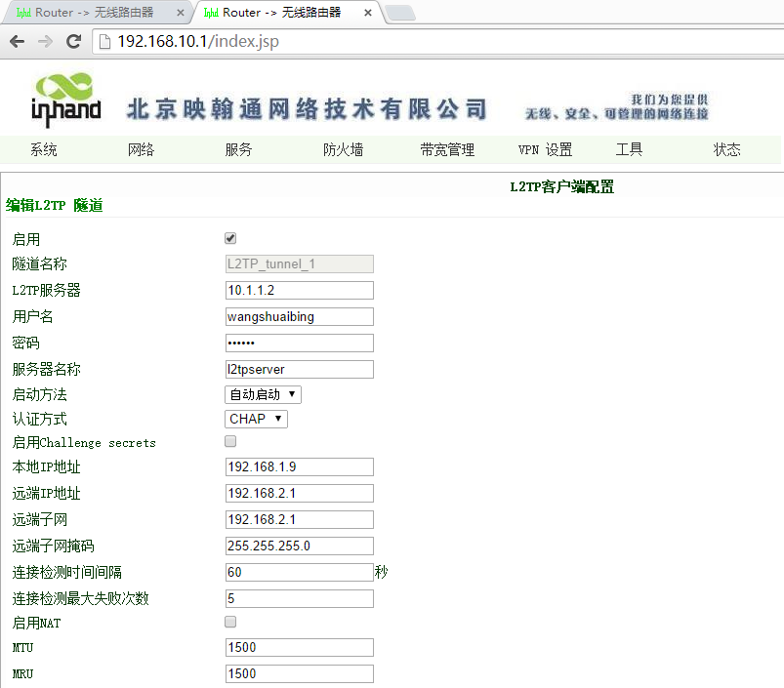Open a new browser tab
Screen dimensions: 784x688
coord(399,13)
